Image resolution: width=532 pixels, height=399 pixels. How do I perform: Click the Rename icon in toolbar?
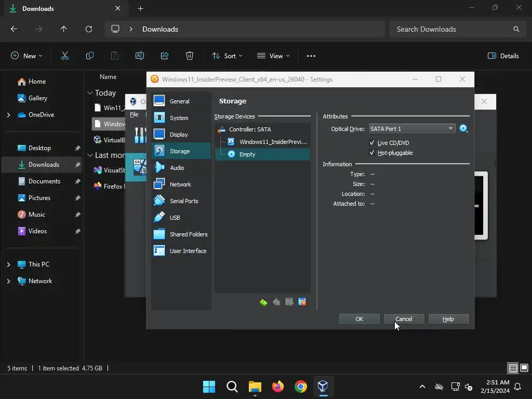pos(139,56)
